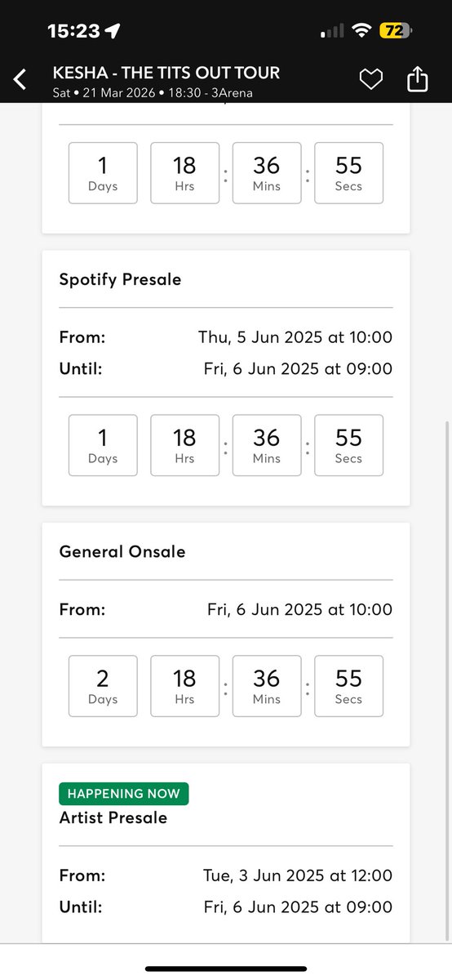
Task: Select the Spotify Presale heading
Action: click(x=120, y=279)
